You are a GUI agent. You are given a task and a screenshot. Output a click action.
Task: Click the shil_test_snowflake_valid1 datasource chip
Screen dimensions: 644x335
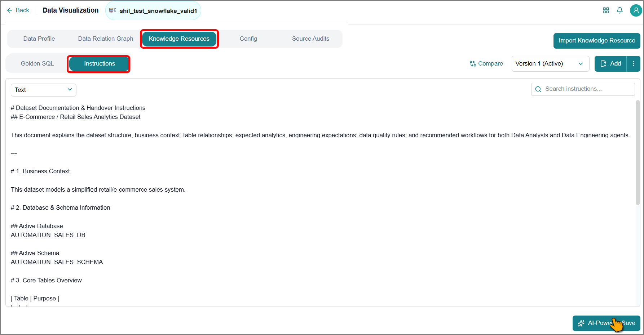(x=153, y=11)
